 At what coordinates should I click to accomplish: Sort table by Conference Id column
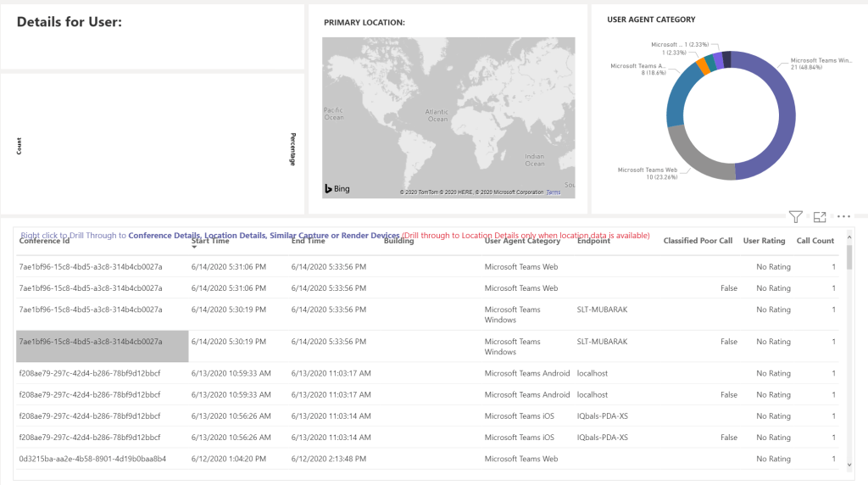(44, 241)
